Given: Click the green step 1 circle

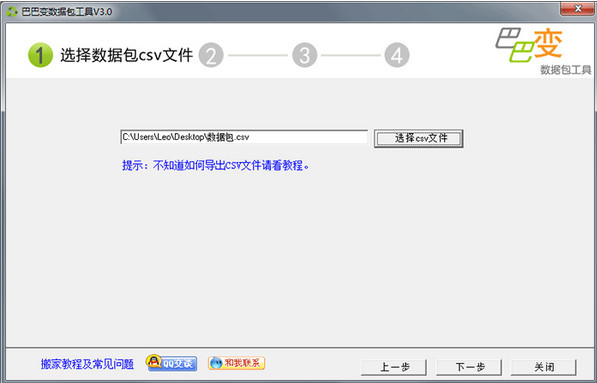Looking at the screenshot, I should [x=40, y=55].
